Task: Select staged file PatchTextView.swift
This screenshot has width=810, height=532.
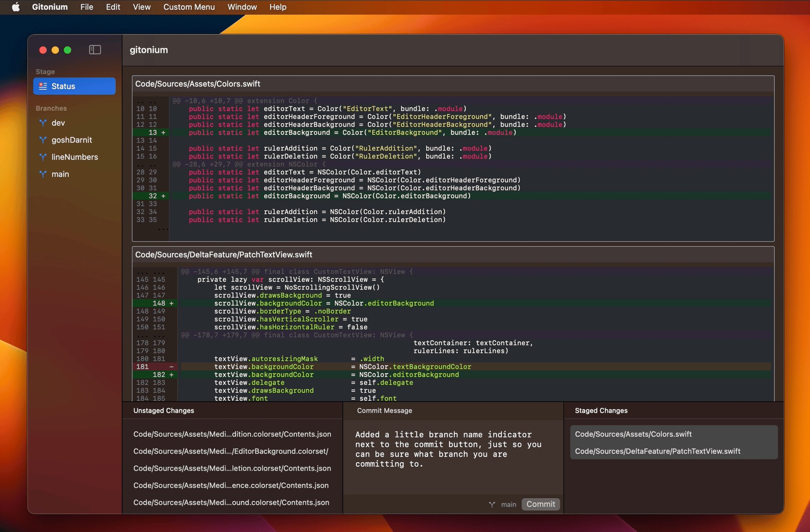Action: coord(674,451)
